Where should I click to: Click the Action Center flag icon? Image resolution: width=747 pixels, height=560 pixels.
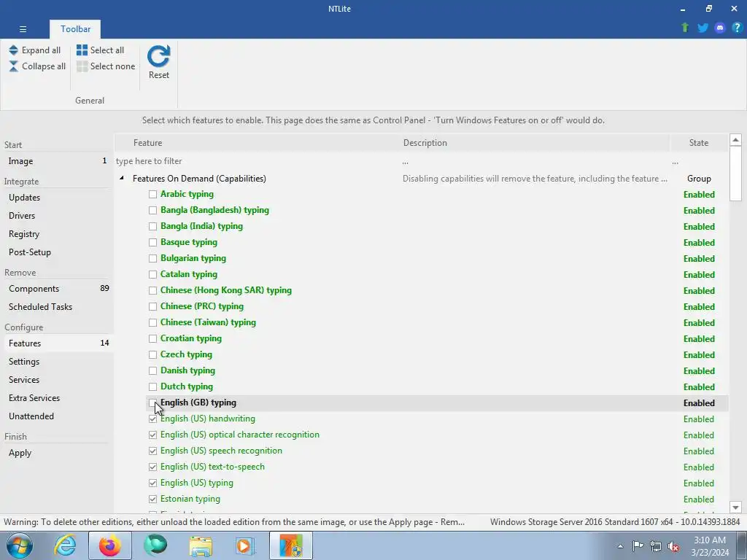(638, 546)
